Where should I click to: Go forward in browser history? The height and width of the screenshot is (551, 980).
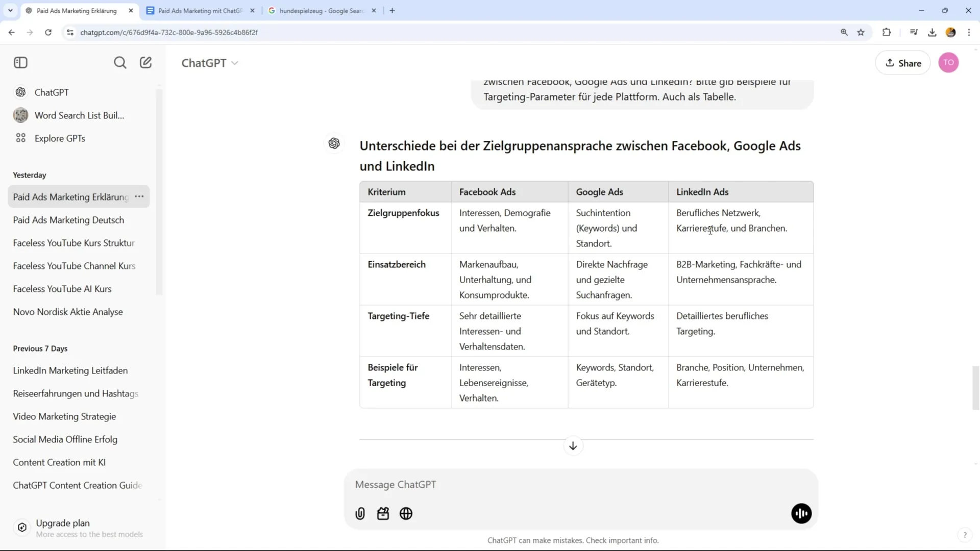pos(30,32)
